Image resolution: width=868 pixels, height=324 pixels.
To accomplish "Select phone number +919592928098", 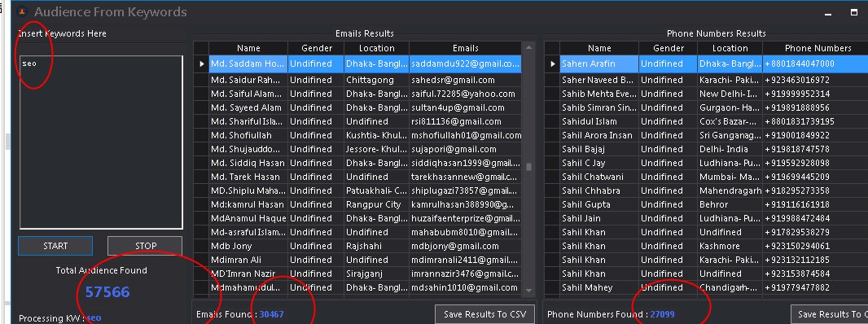I will click(815, 163).
